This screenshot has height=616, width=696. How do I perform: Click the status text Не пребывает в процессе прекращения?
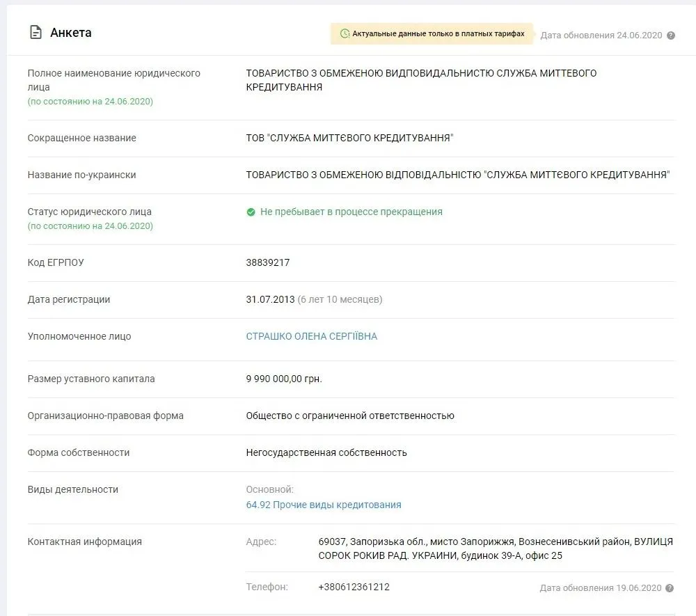[x=351, y=212]
